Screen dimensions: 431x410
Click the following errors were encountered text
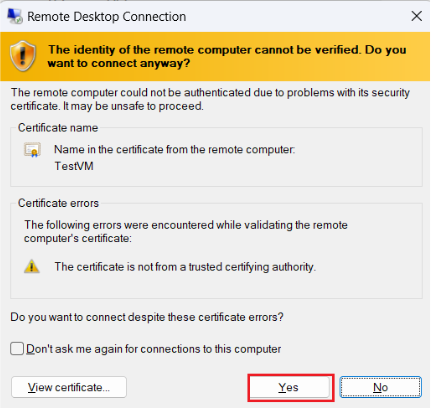pyautogui.click(x=186, y=231)
